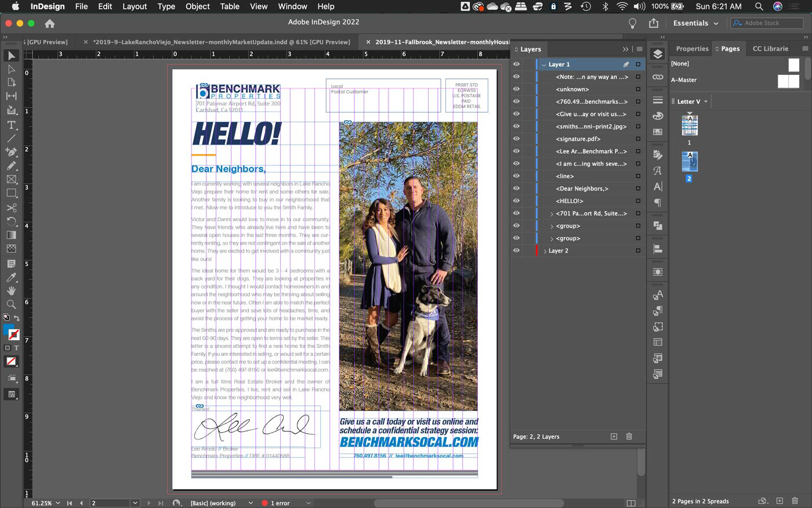Create new layer in Layers panel

[614, 437]
